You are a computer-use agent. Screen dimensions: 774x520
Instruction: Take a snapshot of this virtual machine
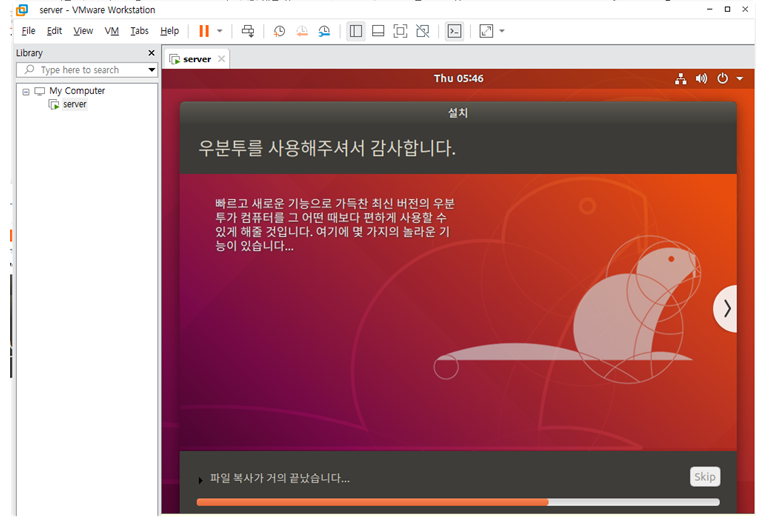[279, 31]
